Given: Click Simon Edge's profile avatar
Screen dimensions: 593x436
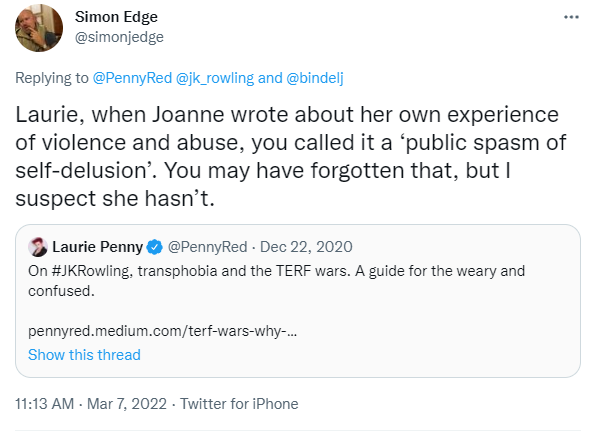Looking at the screenshot, I should click(x=39, y=28).
